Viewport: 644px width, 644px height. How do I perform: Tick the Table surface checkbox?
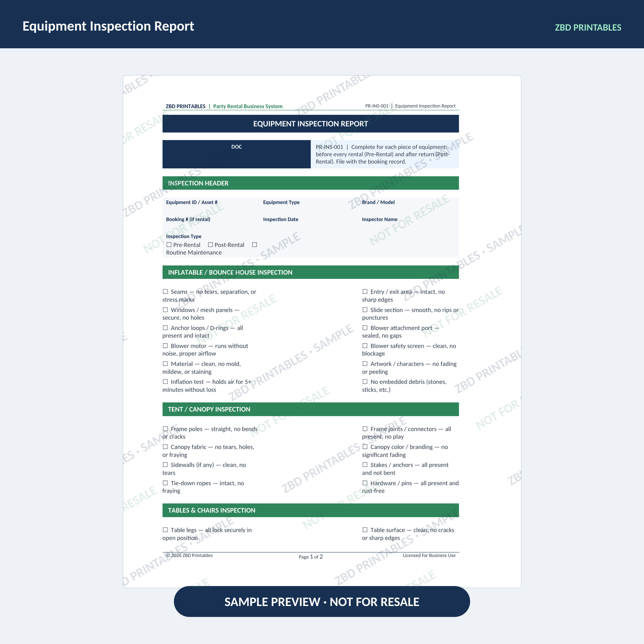[365, 530]
